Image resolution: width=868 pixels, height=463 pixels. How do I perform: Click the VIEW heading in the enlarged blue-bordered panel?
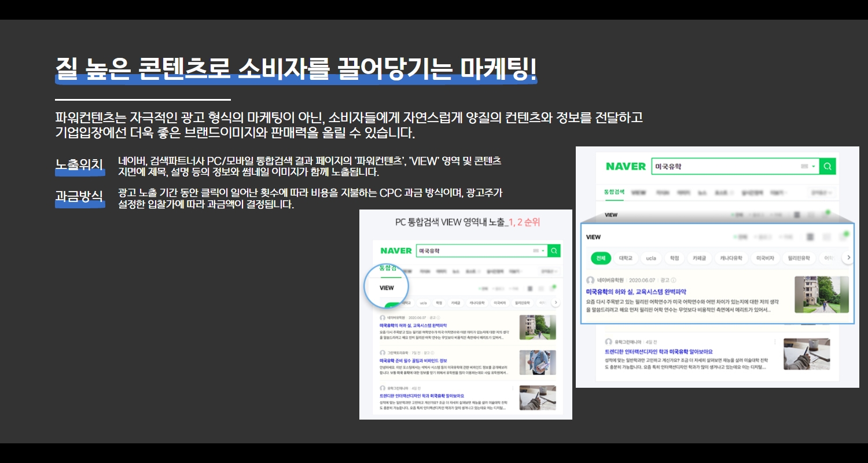tap(594, 237)
